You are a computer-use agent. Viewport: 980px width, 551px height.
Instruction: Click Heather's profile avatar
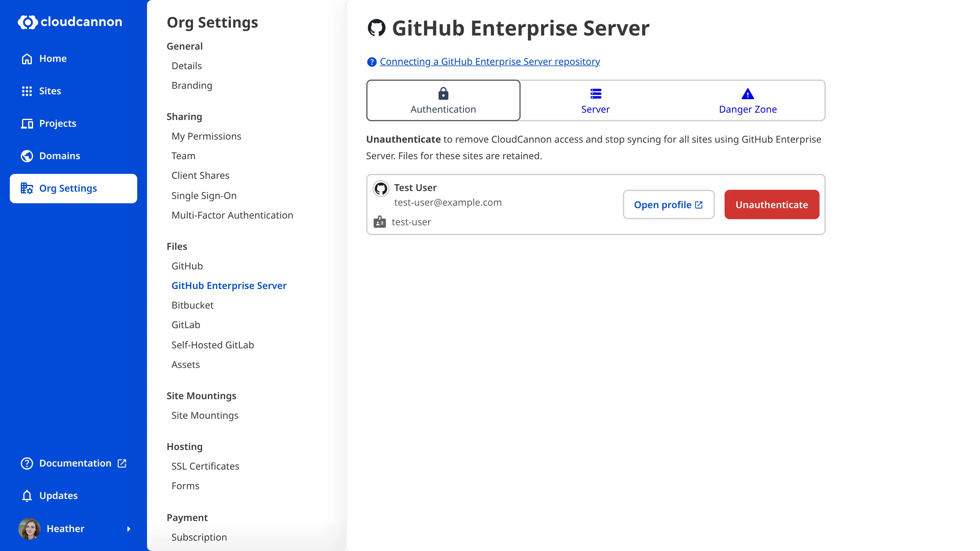click(x=29, y=529)
